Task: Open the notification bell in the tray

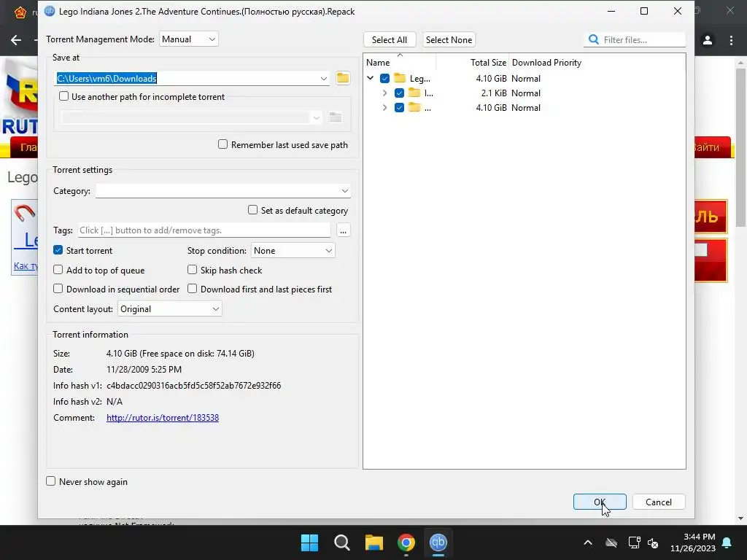Action: pos(727,542)
